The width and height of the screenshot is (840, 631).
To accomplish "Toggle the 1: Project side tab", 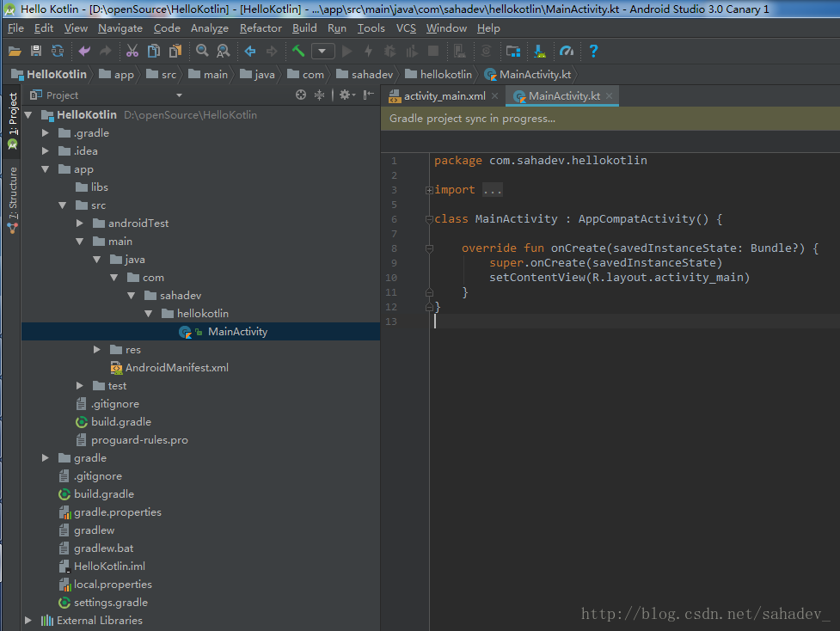I will 12,121.
